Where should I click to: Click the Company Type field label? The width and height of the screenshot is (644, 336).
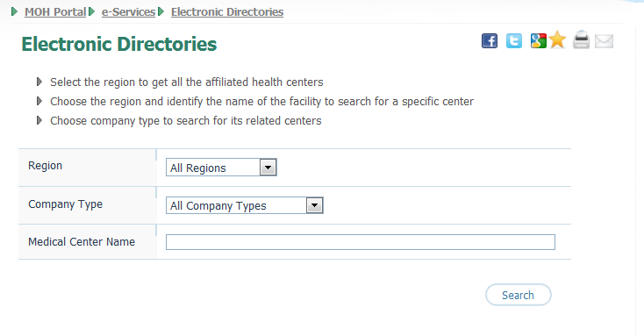click(x=65, y=204)
